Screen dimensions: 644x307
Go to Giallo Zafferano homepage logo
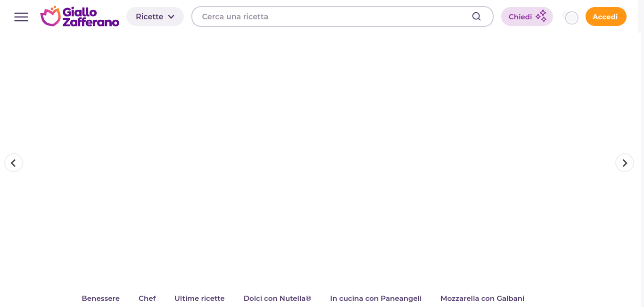(x=80, y=17)
